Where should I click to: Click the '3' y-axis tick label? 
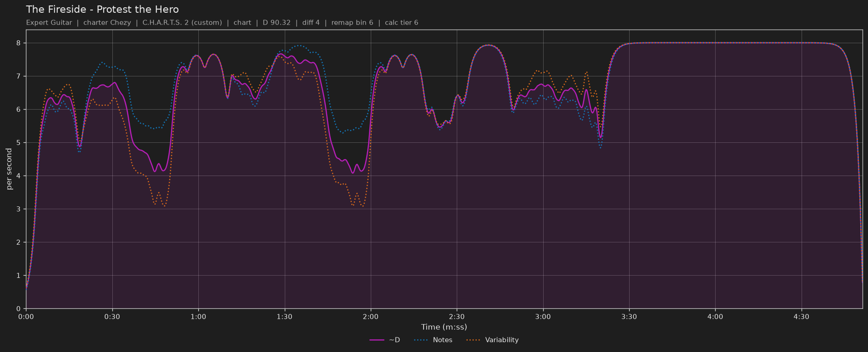click(x=19, y=209)
